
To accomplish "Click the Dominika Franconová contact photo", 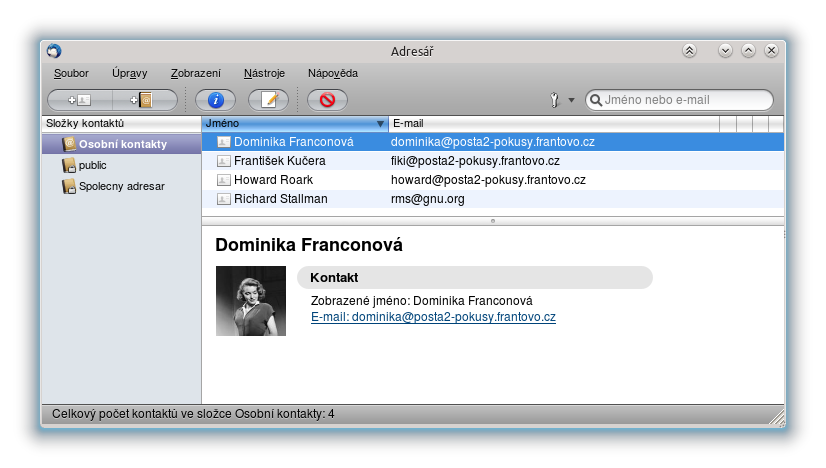I will 251,301.
